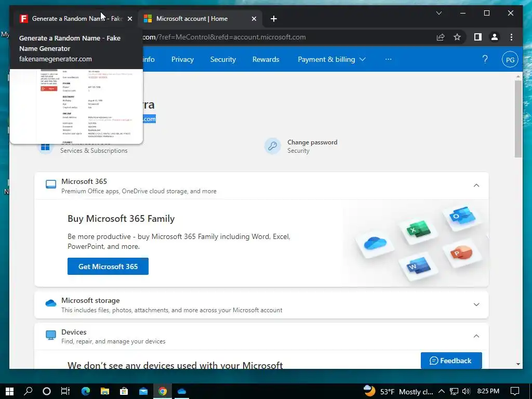
Task: Open File Explorer from taskbar
Action: click(x=105, y=391)
